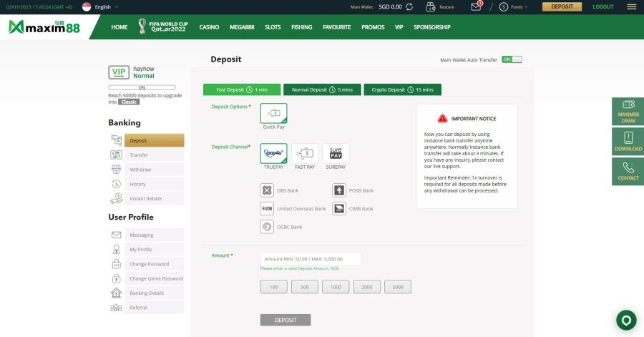Screen dimensions: 644x337
Task: Pick the 2000 quick amount
Action: point(367,287)
